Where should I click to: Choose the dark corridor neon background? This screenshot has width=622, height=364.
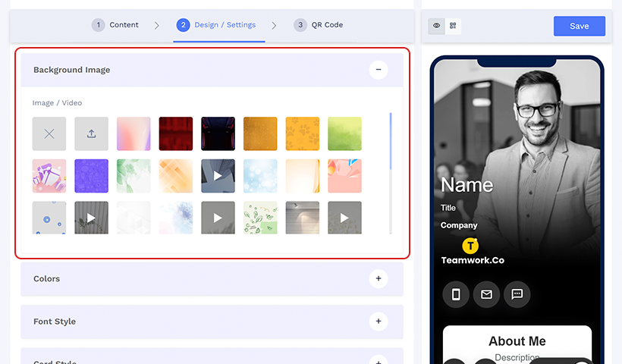pyautogui.click(x=218, y=133)
